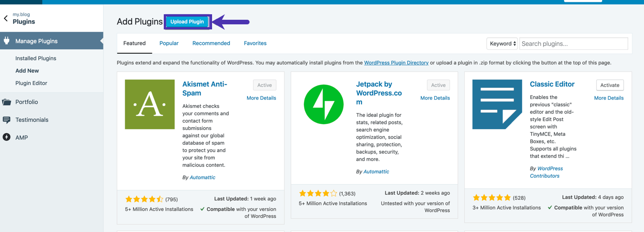Click the Akismet star rating
The image size is (644, 232).
(144, 199)
